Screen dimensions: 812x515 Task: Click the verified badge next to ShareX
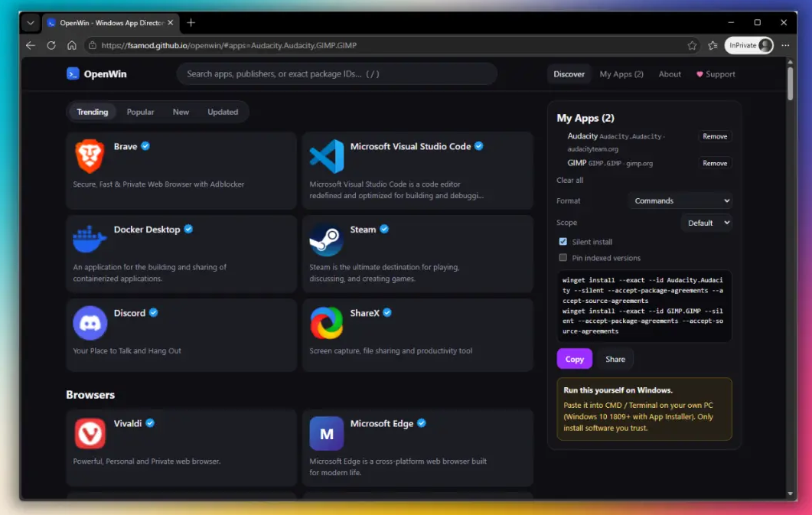tap(387, 312)
